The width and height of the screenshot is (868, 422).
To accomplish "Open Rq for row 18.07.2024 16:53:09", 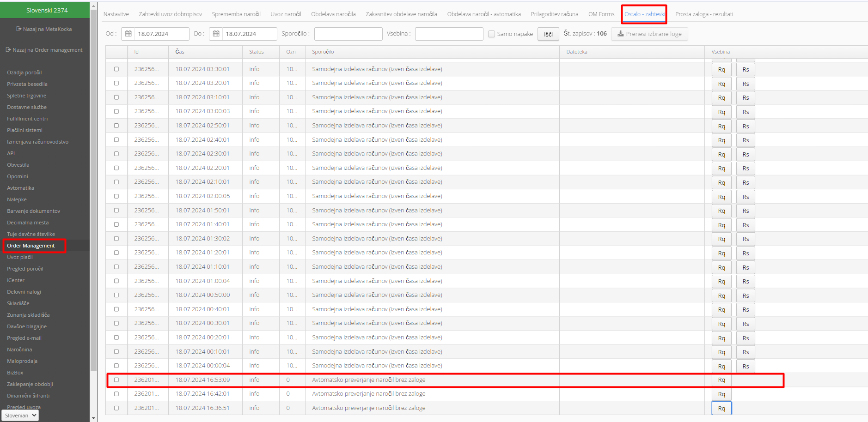I will (721, 380).
